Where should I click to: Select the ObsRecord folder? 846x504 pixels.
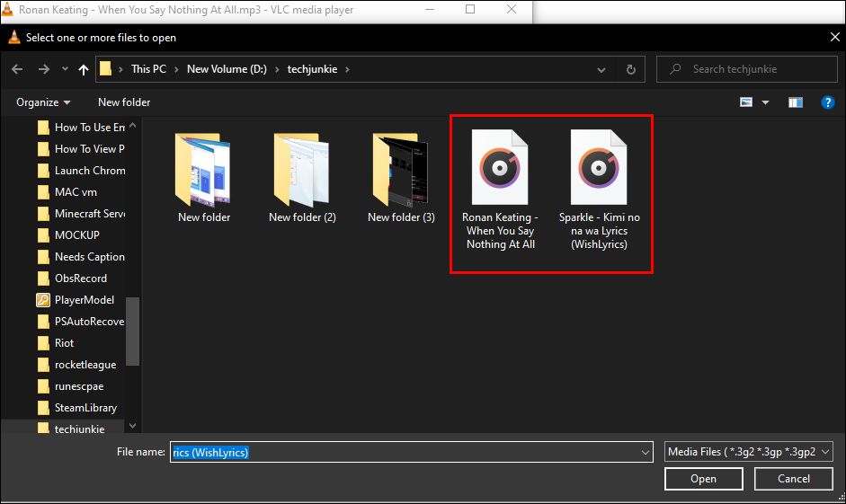(72, 279)
